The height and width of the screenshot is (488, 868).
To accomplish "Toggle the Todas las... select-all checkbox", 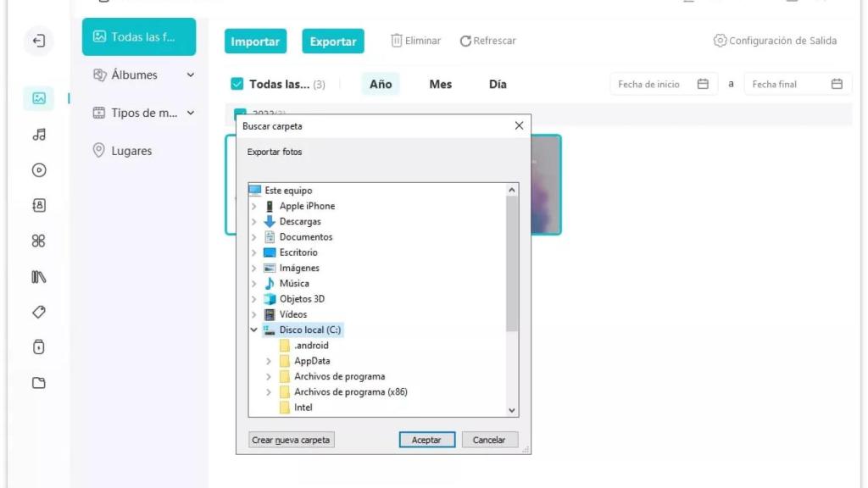I will (x=237, y=85).
